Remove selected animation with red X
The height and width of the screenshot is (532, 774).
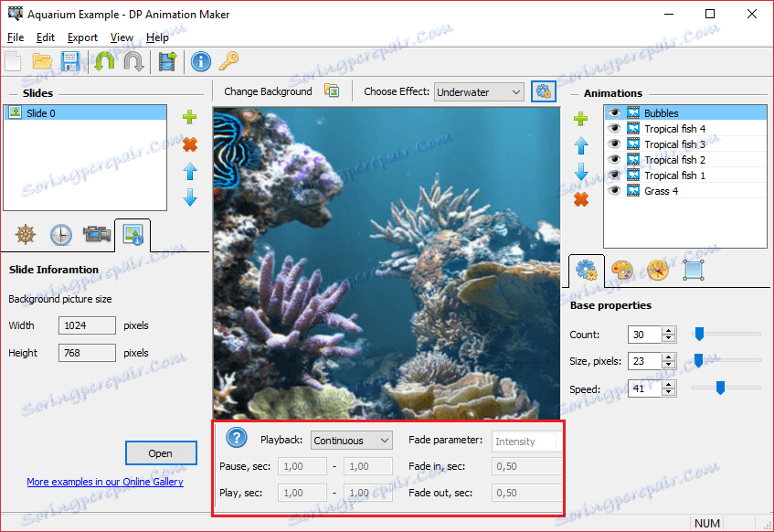coord(581,199)
